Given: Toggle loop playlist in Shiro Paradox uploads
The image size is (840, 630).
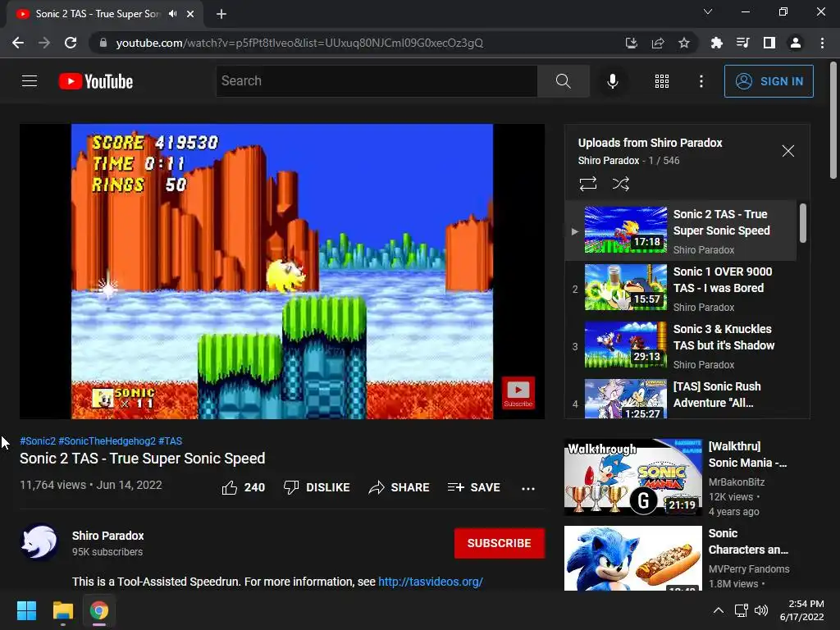Looking at the screenshot, I should click(587, 184).
